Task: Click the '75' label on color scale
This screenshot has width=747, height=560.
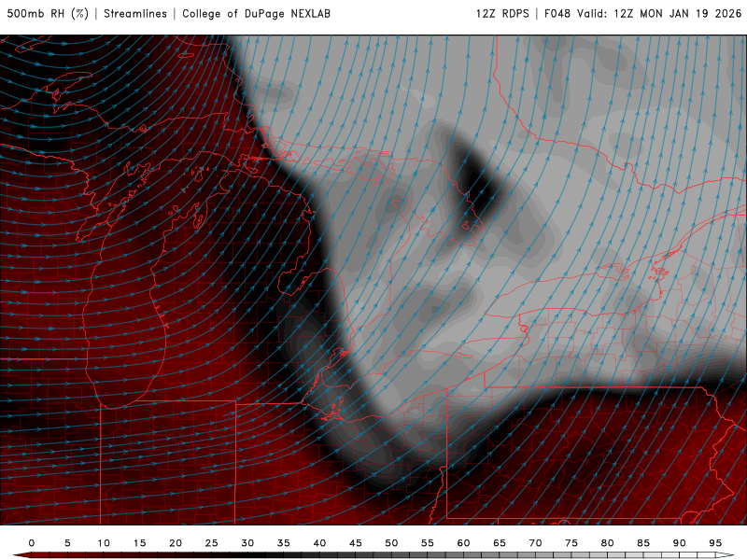Action: click(571, 543)
